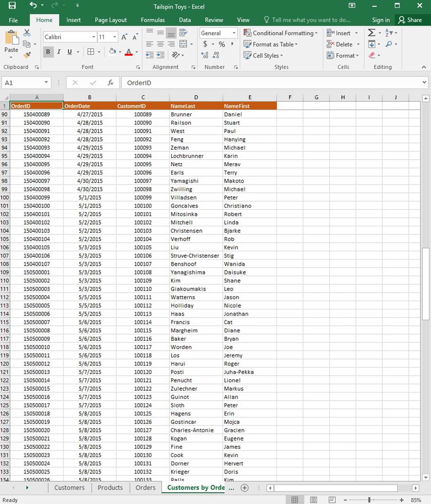
Task: Click the Merge & Center icon
Action: pos(183,44)
